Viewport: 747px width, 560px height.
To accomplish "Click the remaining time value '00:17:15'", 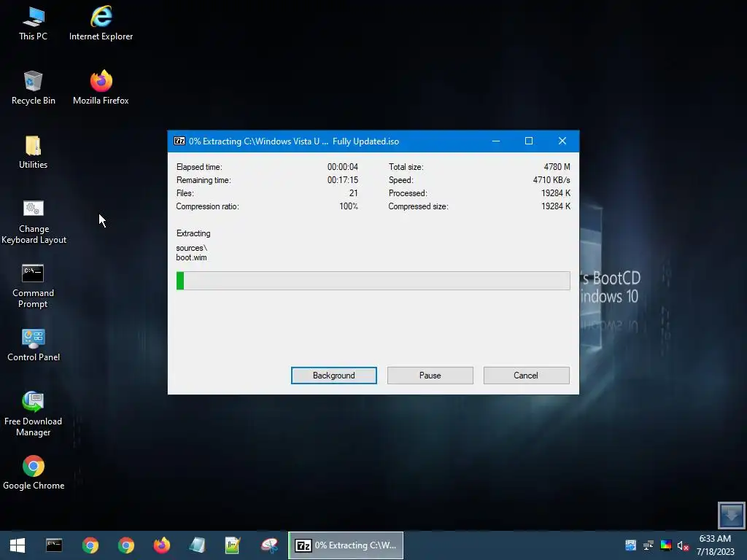I will tap(343, 180).
